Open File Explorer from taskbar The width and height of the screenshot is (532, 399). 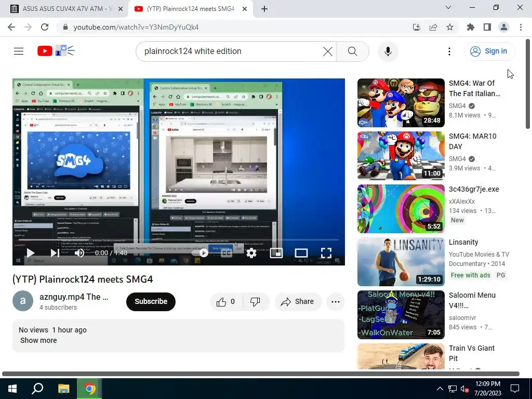[63, 389]
